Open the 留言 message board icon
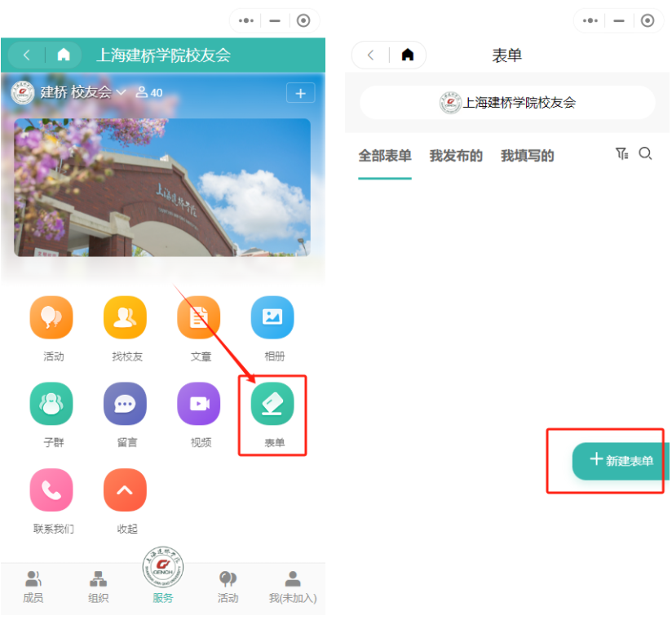The height and width of the screenshot is (620, 672). pyautogui.click(x=125, y=403)
